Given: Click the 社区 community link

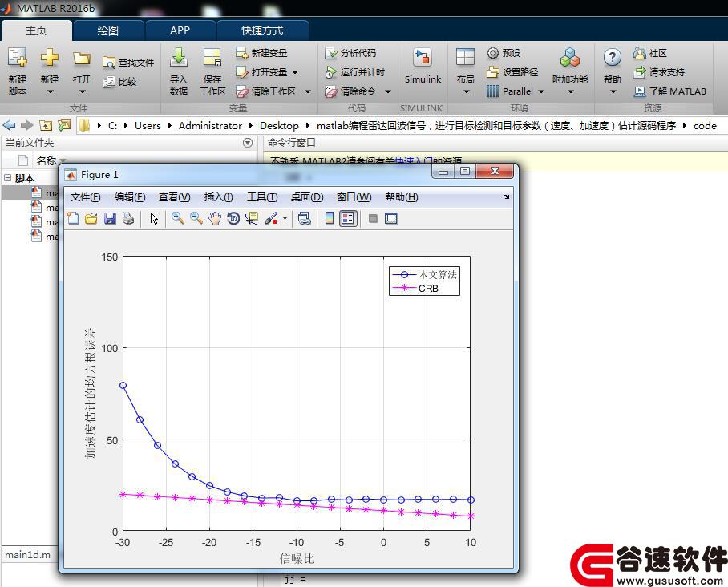Looking at the screenshot, I should 650,53.
